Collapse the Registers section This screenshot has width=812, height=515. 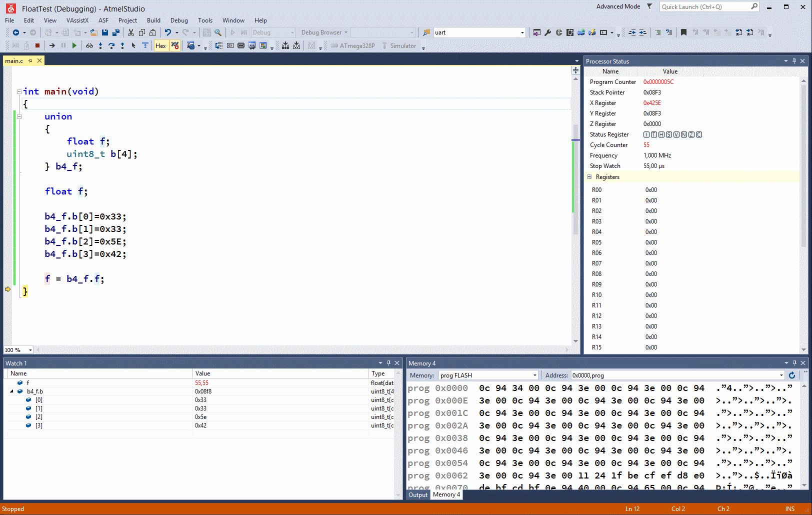(x=589, y=177)
